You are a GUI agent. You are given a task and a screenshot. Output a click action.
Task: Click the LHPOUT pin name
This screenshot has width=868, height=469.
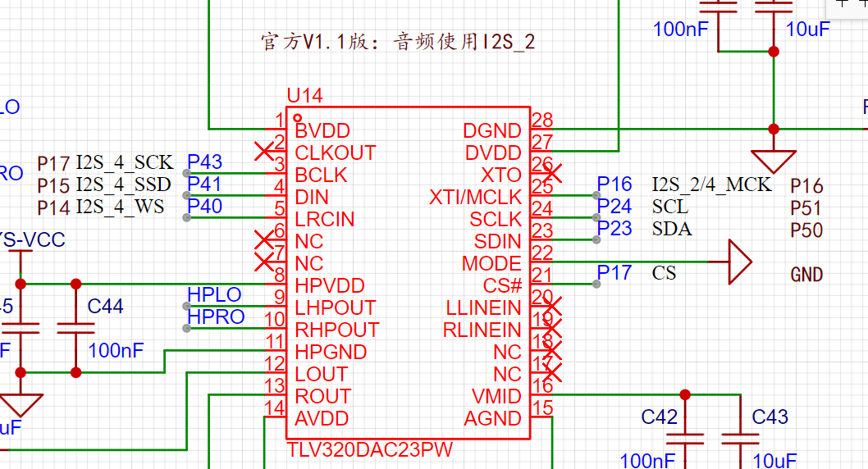[336, 307]
